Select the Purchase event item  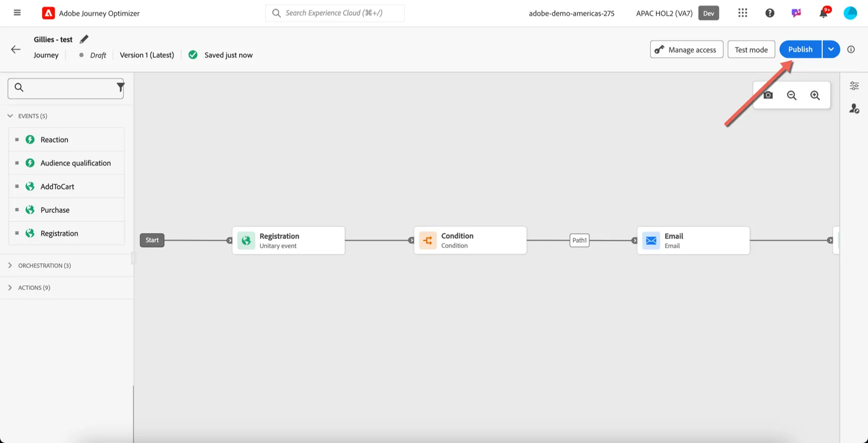pyautogui.click(x=67, y=210)
